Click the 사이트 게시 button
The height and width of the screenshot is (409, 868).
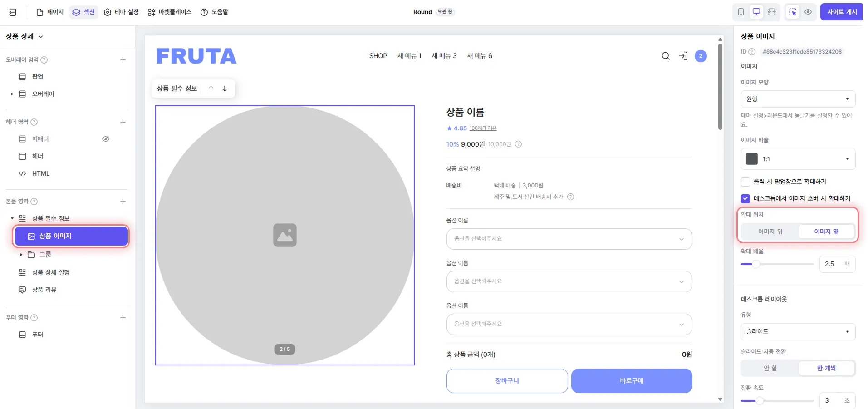pos(842,12)
